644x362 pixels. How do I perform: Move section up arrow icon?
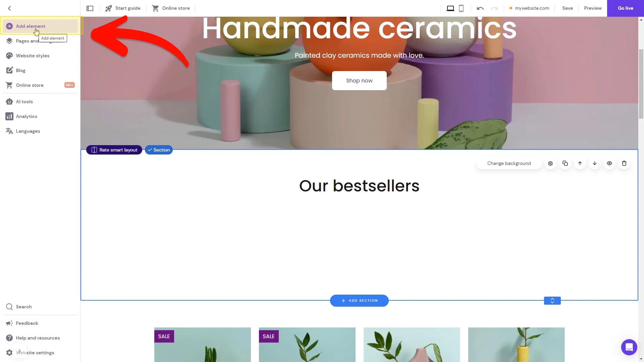pyautogui.click(x=580, y=163)
